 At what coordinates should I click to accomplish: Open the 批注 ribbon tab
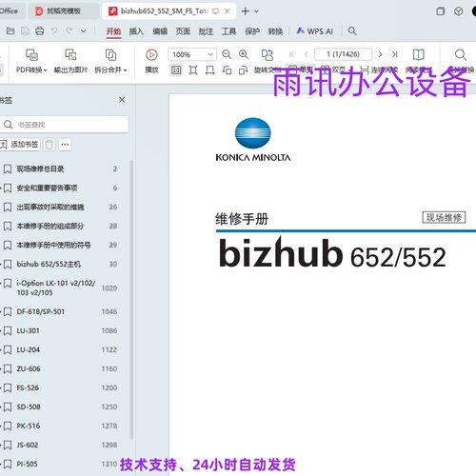pyautogui.click(x=206, y=31)
